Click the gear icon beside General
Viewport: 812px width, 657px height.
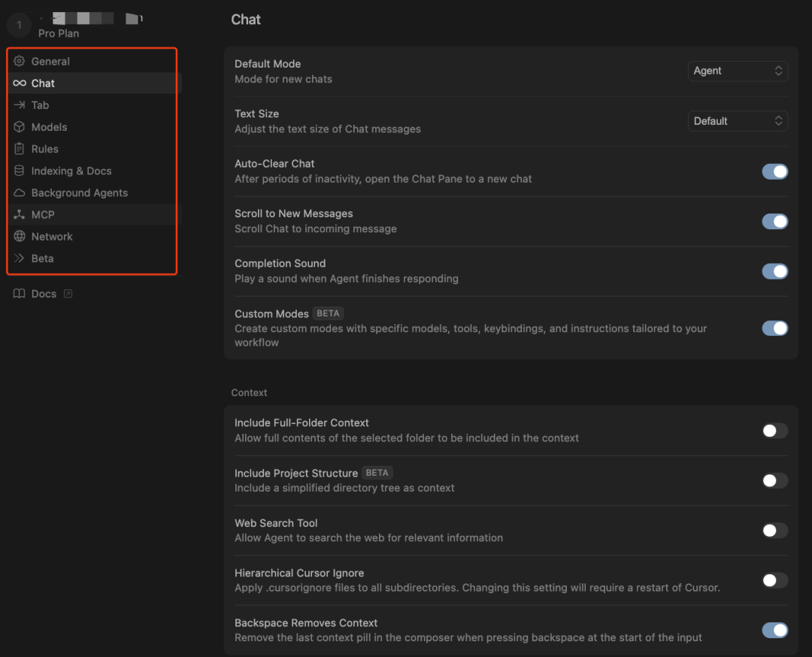(x=20, y=62)
